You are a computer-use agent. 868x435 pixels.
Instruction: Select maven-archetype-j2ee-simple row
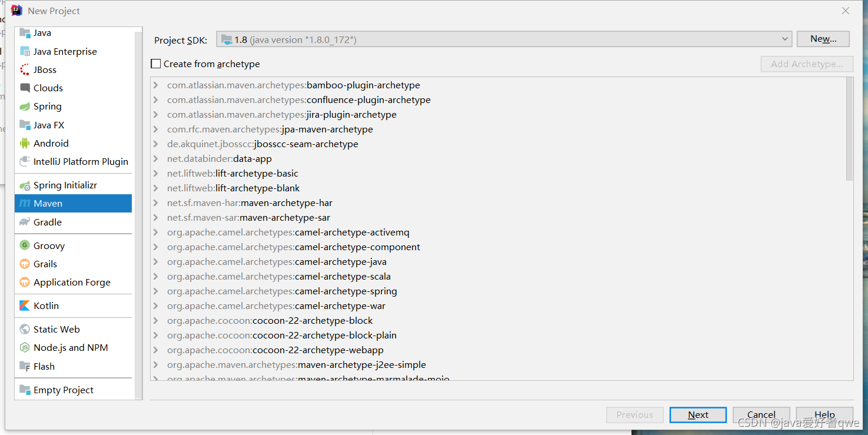[498, 365]
